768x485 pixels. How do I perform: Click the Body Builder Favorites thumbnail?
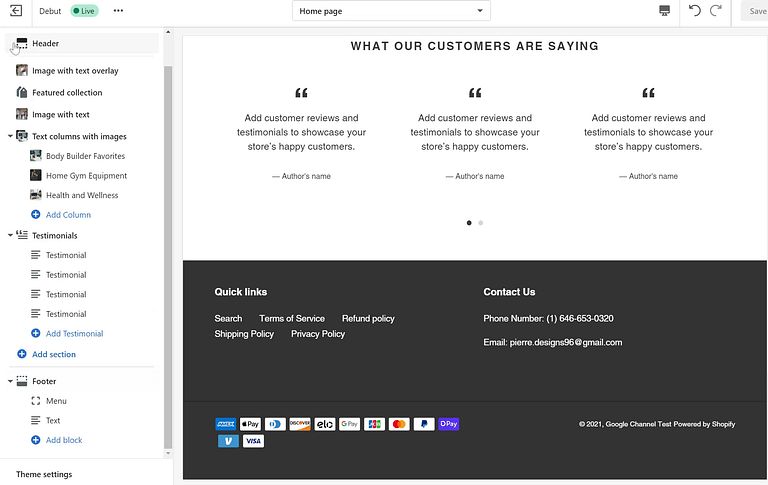pyautogui.click(x=36, y=156)
